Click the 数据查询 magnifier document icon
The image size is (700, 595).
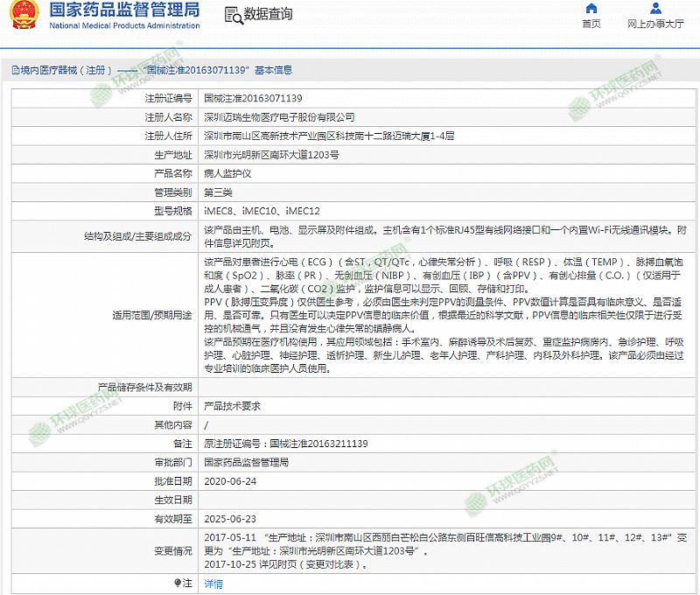232,15
